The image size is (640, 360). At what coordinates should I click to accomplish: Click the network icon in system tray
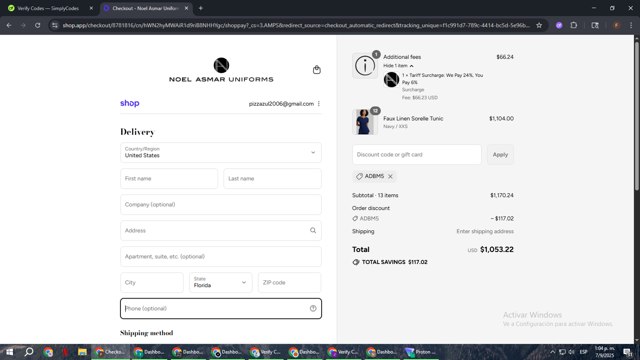[x=562, y=352]
